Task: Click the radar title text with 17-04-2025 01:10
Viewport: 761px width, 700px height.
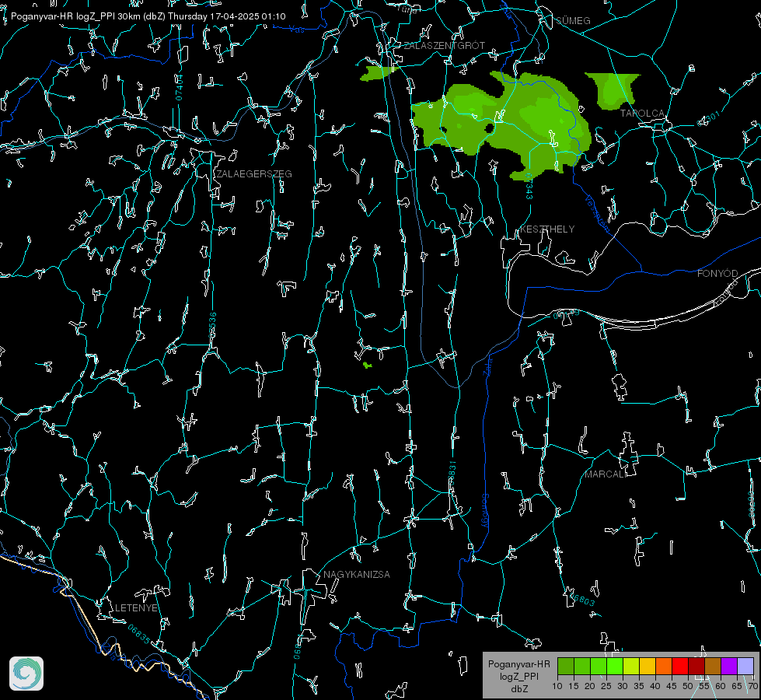Action: click(x=148, y=16)
